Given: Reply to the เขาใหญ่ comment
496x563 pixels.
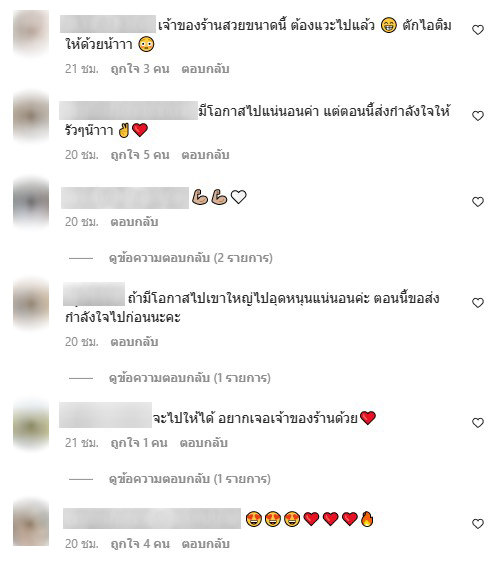Looking at the screenshot, I should (134, 341).
